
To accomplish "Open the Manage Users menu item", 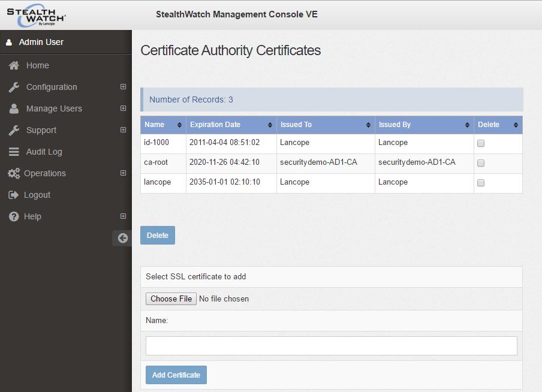I will [x=55, y=108].
